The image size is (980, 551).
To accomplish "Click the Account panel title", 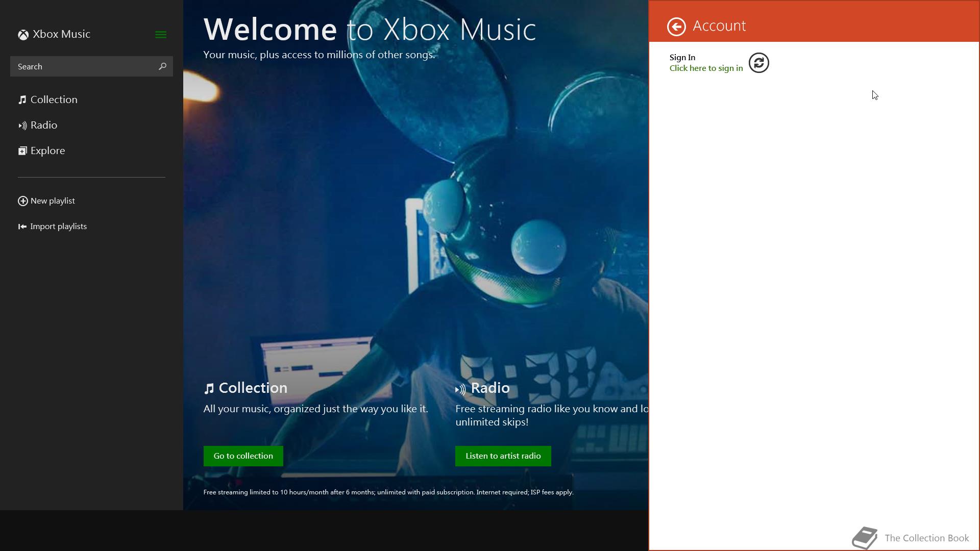I will [719, 26].
